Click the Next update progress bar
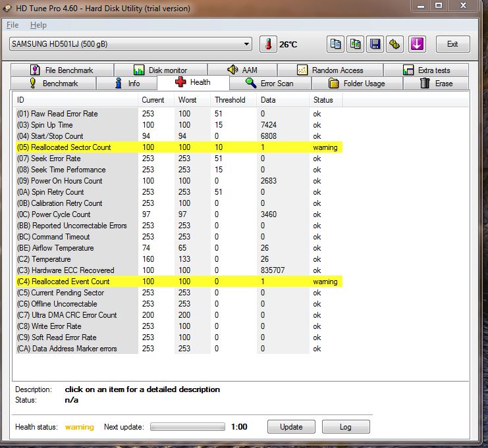The image size is (488, 448). click(187, 426)
